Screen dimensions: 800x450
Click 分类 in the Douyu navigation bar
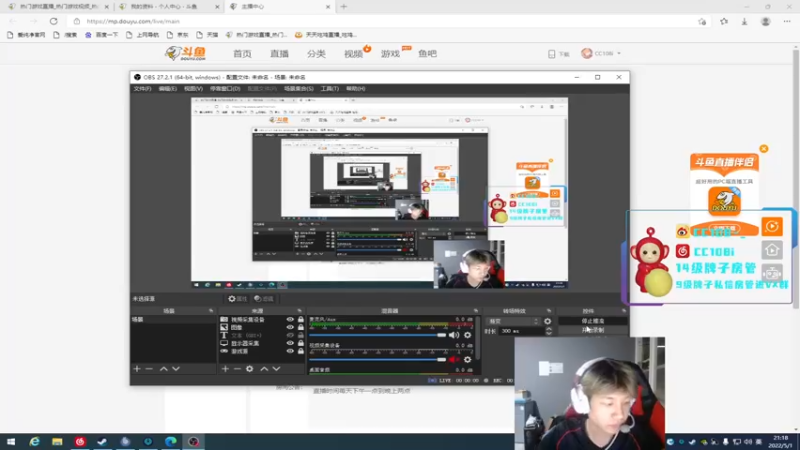coord(316,54)
